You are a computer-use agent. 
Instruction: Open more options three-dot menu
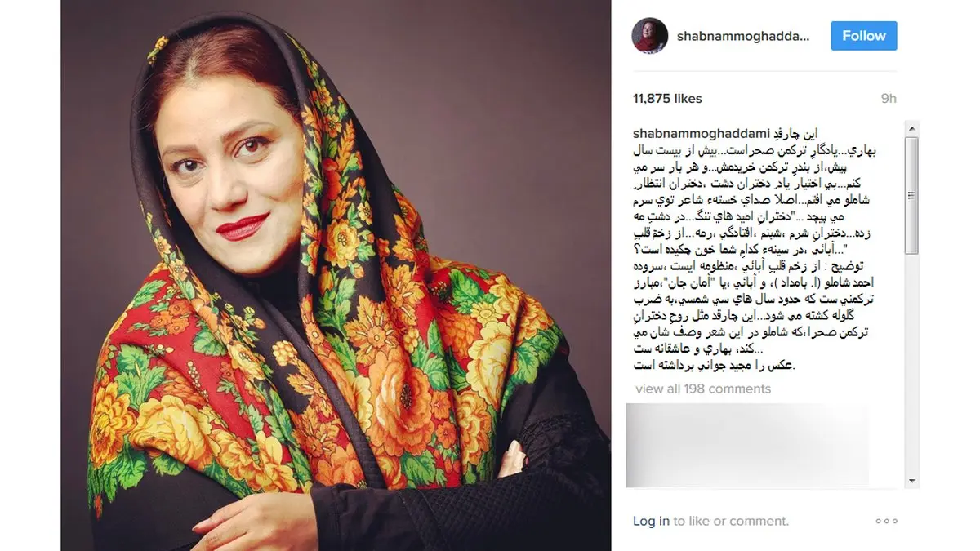tap(886, 521)
